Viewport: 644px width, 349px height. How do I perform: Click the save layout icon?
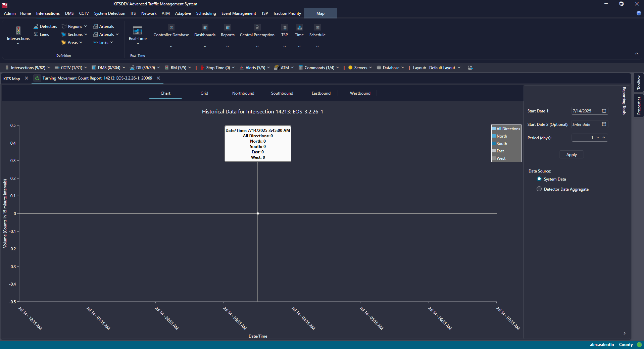coord(470,68)
